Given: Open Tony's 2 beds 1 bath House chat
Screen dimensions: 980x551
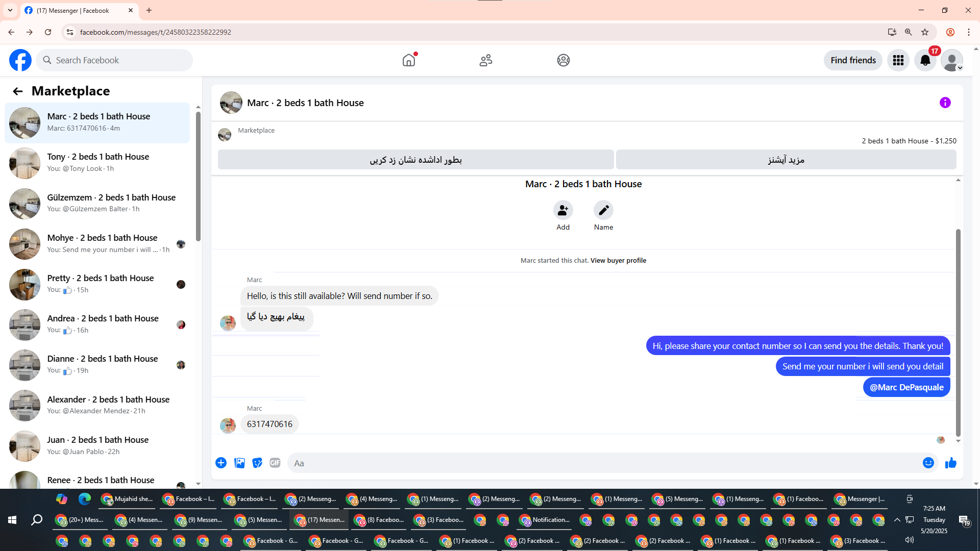Looking at the screenshot, I should 97,163.
